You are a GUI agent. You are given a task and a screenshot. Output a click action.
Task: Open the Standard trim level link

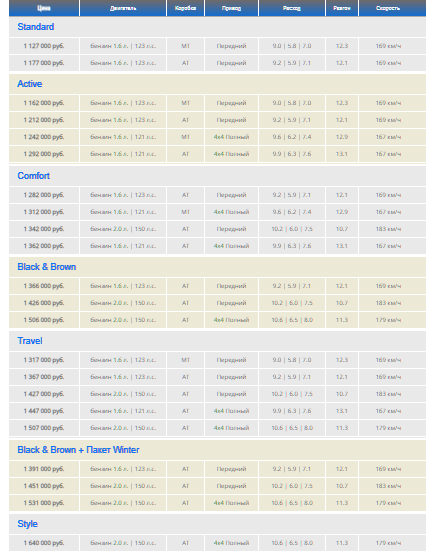36,27
